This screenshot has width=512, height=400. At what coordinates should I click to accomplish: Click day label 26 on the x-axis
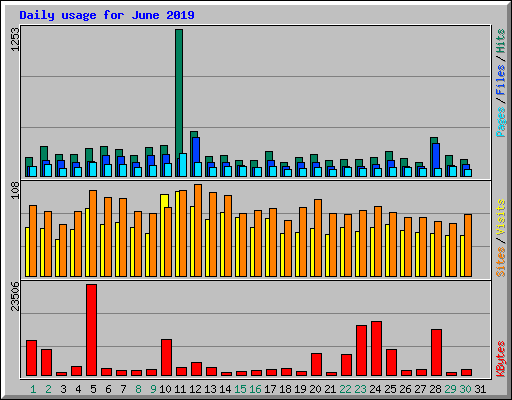tap(405, 389)
